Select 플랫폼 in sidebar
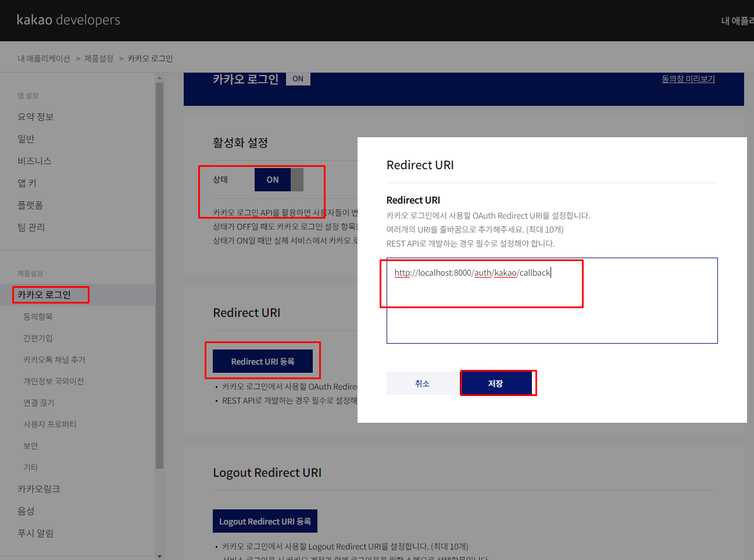 tap(30, 205)
